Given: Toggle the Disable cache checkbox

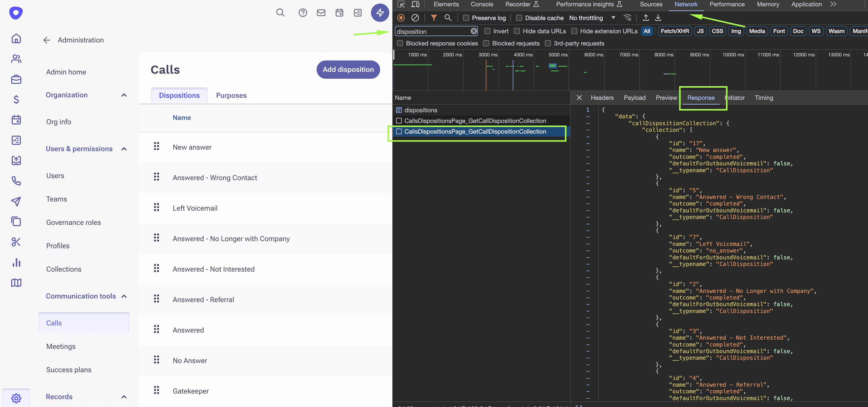Looking at the screenshot, I should click(x=519, y=18).
